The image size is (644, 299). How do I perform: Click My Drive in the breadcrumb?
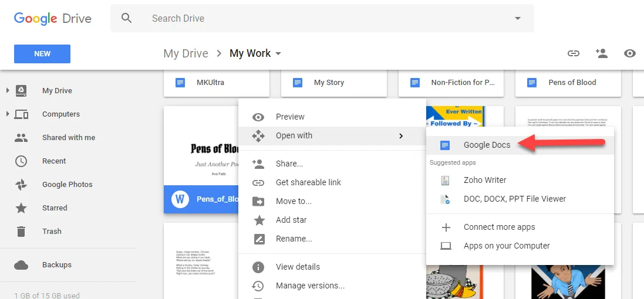coord(186,54)
